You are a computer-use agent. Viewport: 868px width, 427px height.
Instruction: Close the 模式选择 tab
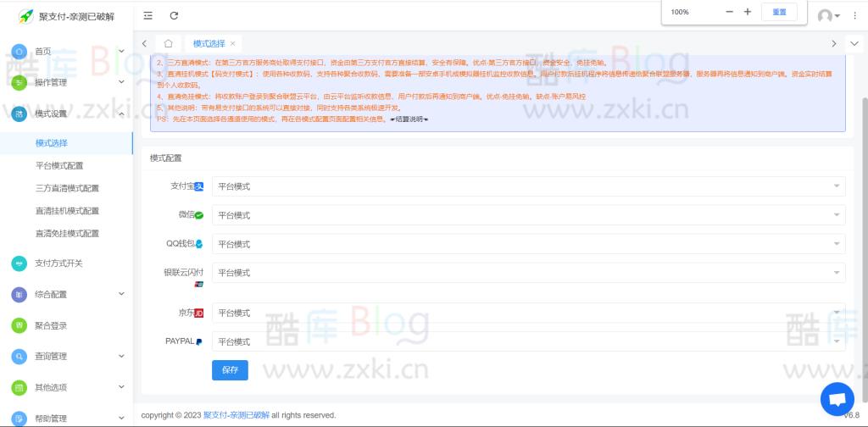[x=232, y=43]
